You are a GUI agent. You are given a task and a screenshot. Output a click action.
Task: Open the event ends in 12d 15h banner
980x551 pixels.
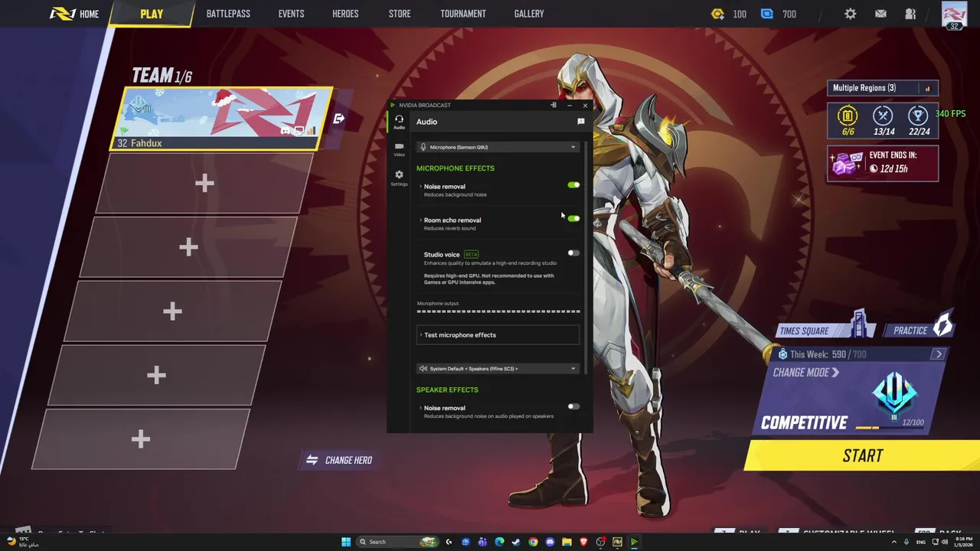[882, 162]
